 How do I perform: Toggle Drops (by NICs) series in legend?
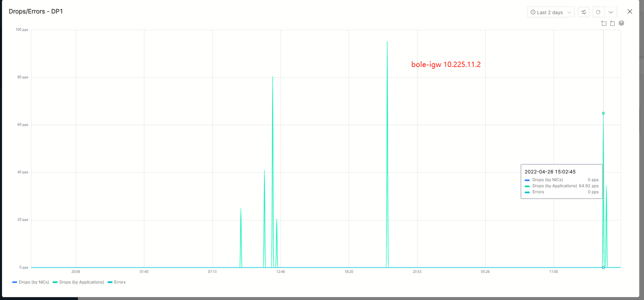point(34,282)
